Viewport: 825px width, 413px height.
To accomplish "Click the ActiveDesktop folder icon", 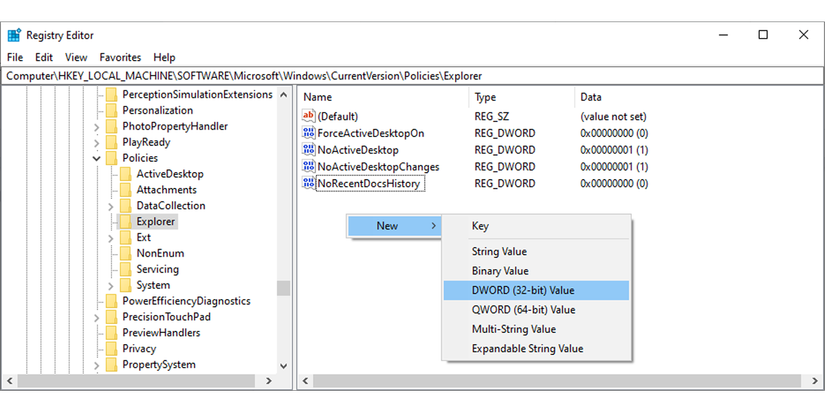I will 126,174.
